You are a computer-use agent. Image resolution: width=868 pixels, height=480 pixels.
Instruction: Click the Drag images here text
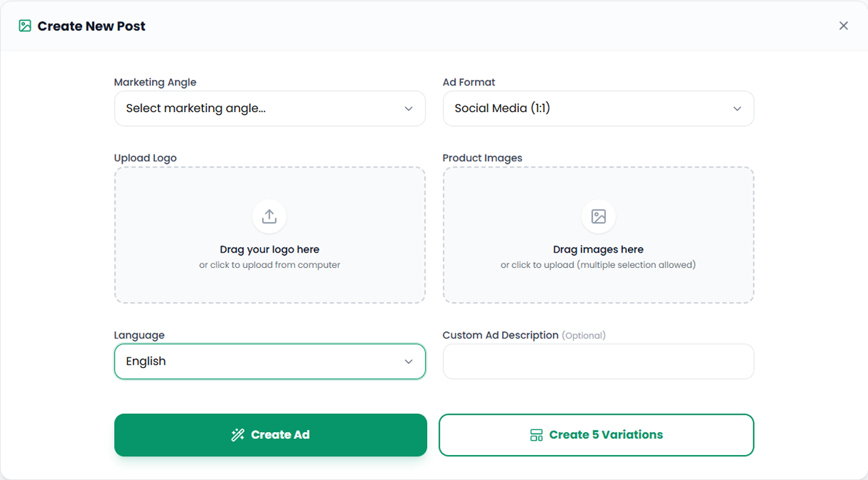[598, 249]
